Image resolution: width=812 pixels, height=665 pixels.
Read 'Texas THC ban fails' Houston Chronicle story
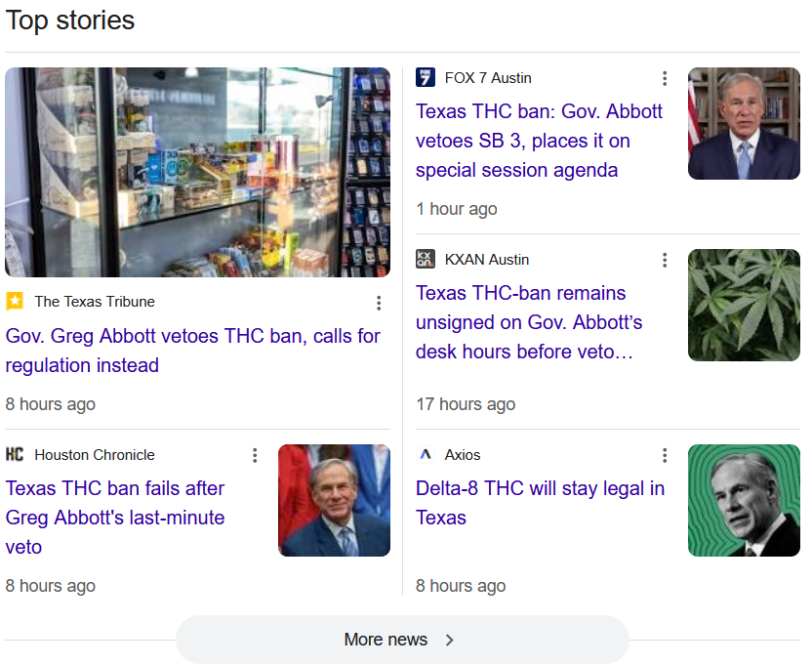pyautogui.click(x=115, y=518)
